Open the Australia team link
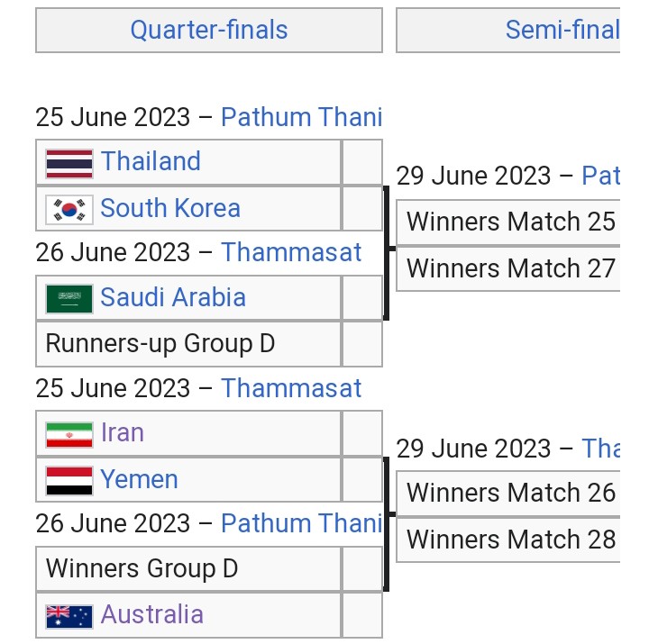 (x=152, y=613)
